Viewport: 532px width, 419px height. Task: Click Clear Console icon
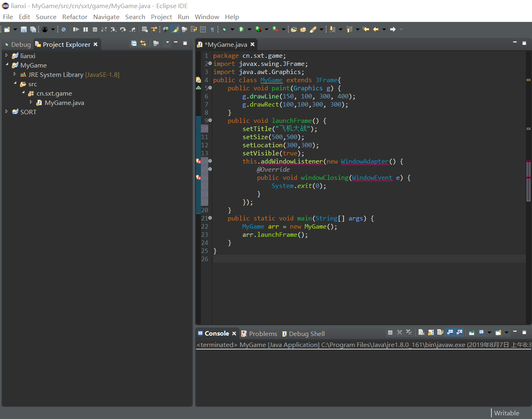(x=421, y=332)
